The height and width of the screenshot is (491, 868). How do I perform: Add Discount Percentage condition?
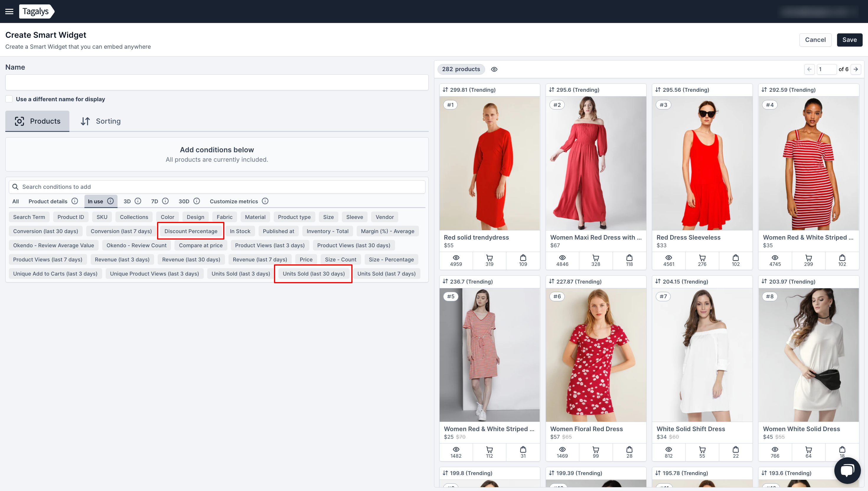(x=191, y=231)
